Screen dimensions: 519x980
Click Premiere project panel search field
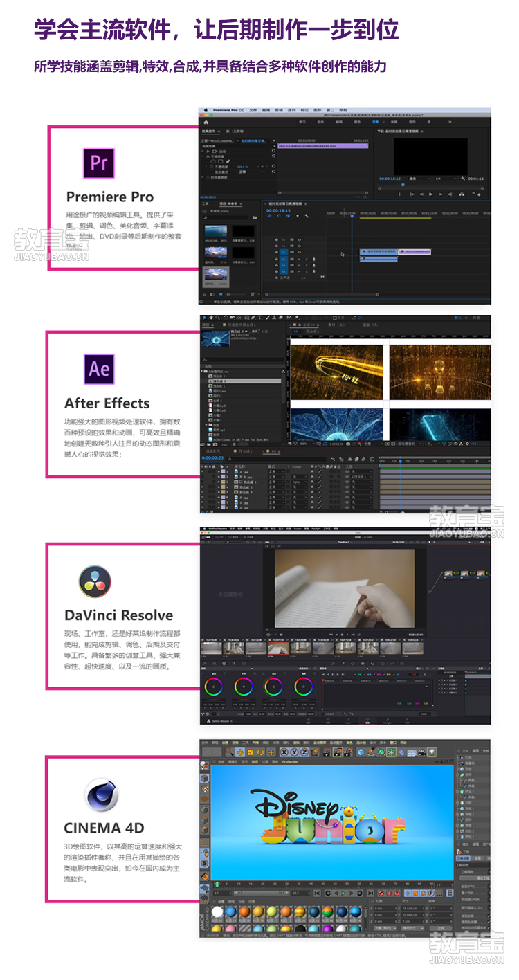225,217
